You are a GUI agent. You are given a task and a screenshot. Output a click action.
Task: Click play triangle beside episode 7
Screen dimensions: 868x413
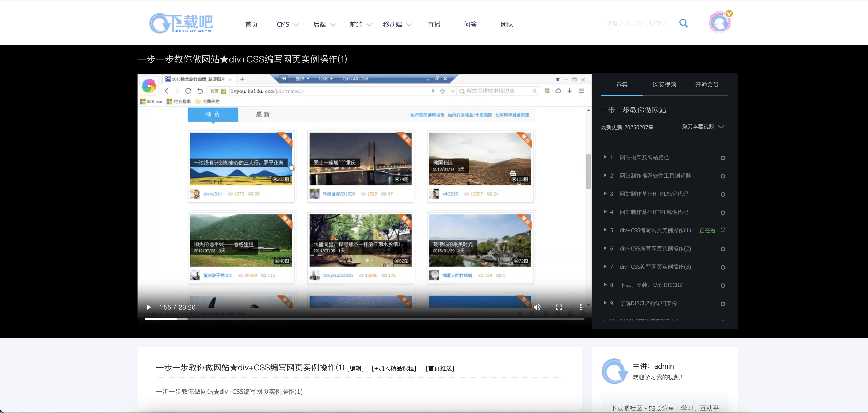point(605,266)
